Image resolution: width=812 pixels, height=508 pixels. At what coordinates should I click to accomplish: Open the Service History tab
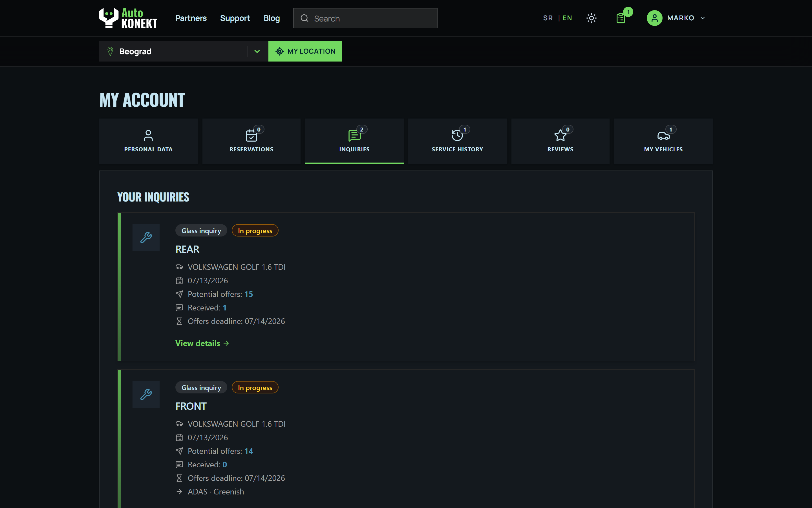pyautogui.click(x=457, y=141)
